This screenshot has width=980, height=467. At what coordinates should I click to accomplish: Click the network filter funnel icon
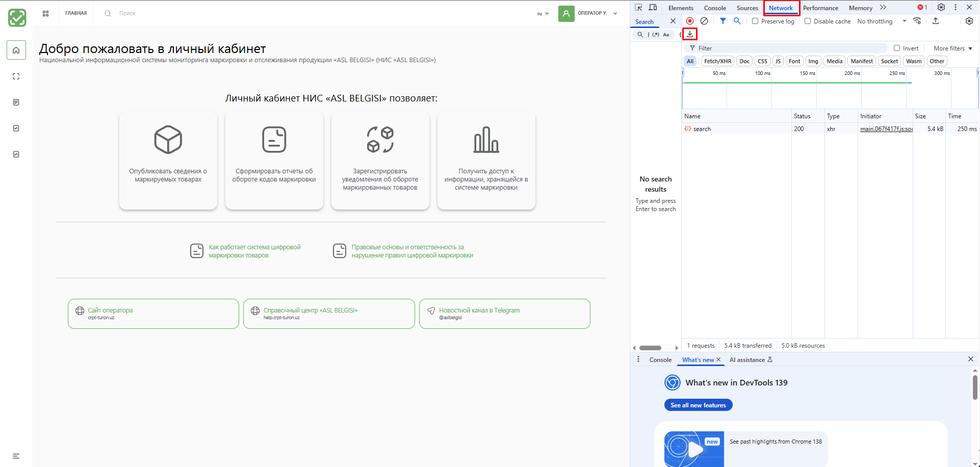[x=723, y=21]
